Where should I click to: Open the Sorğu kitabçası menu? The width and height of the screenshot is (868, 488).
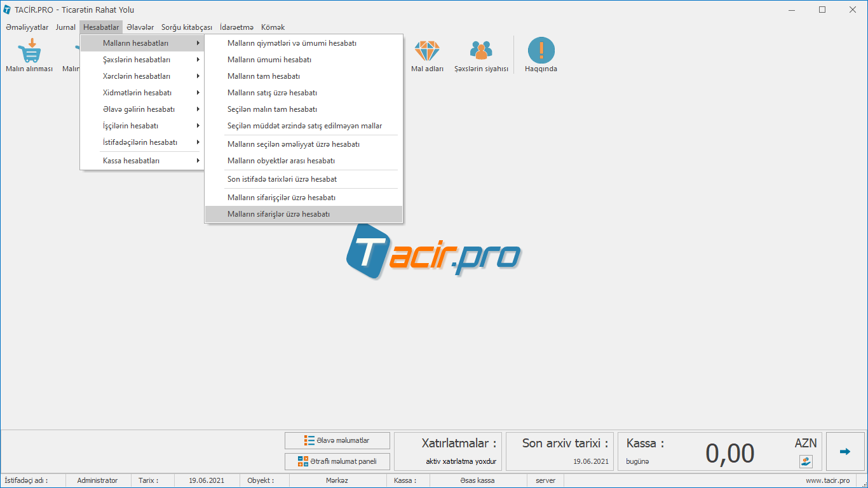[186, 27]
